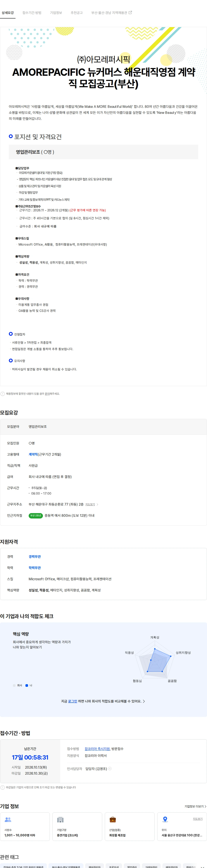Screen dimensions: 207x868
Task: Switch to the 접수기간·방법 tab
Action: point(32,13)
